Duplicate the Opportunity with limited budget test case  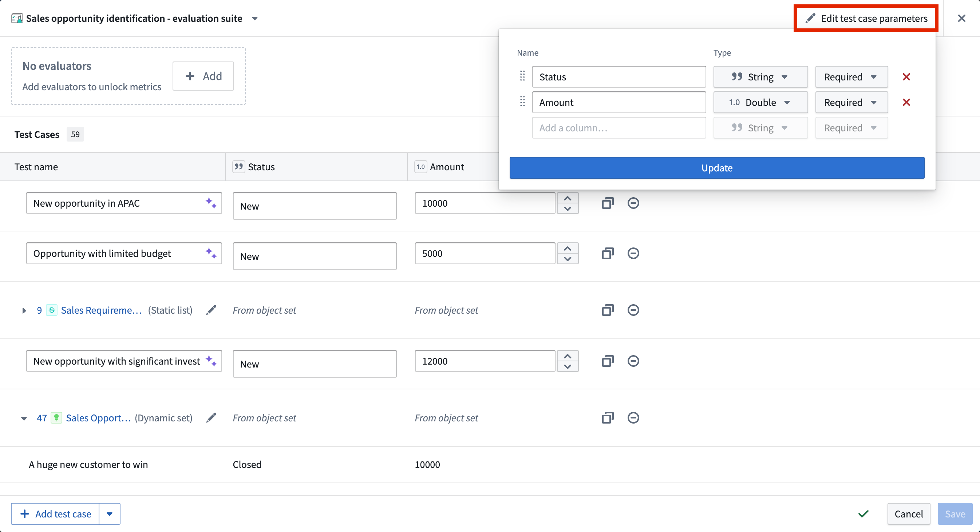click(x=608, y=253)
